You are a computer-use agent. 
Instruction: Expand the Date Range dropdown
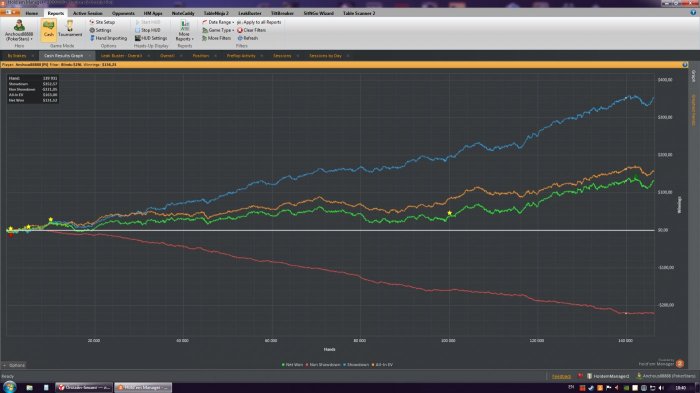pyautogui.click(x=218, y=22)
